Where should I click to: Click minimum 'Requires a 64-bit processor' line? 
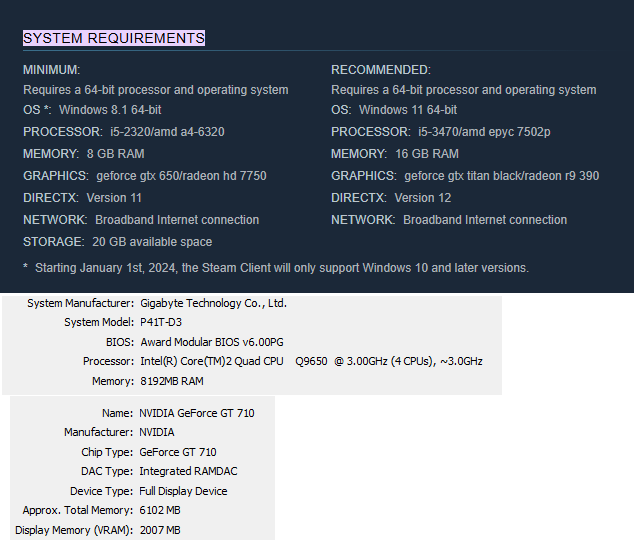point(156,90)
